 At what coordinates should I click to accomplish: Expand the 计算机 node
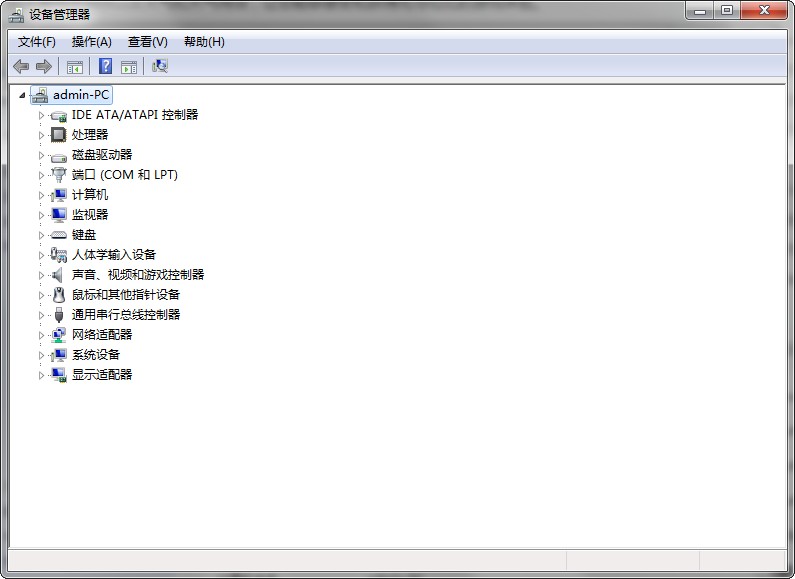point(42,195)
